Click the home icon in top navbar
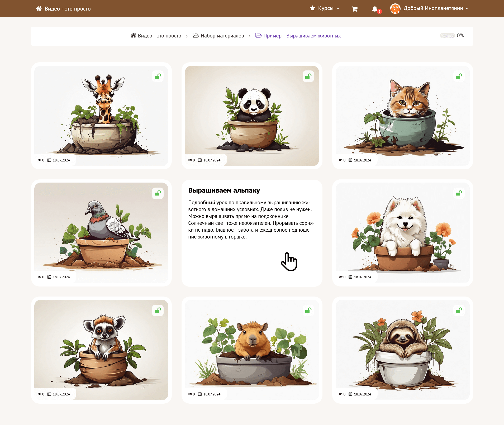This screenshot has height=425, width=504. [39, 9]
